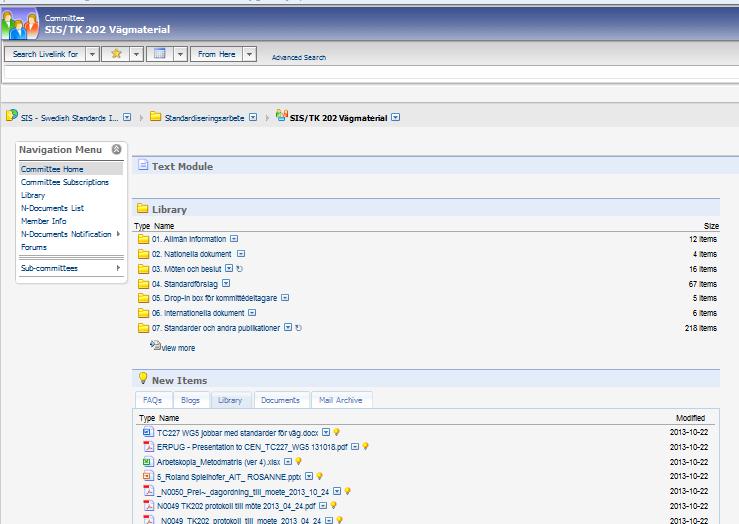Open Library in Navigation Menu
739x524 pixels.
(x=33, y=195)
